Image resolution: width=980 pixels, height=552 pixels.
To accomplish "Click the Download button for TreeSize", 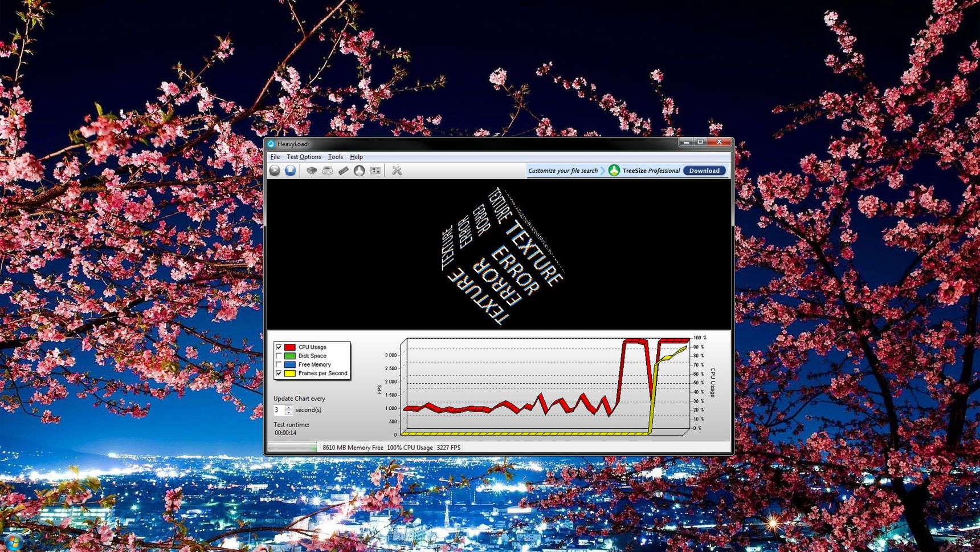I will pos(704,171).
